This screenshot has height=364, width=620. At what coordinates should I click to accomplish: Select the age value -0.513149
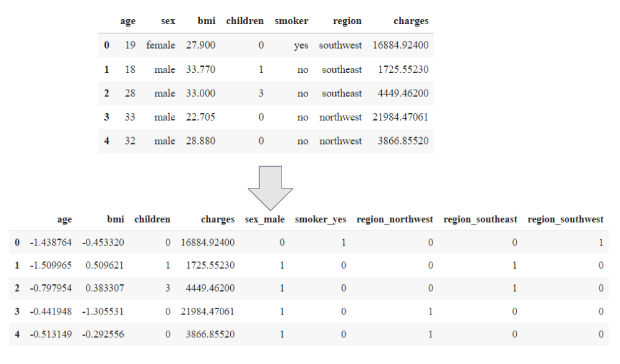pyautogui.click(x=51, y=334)
